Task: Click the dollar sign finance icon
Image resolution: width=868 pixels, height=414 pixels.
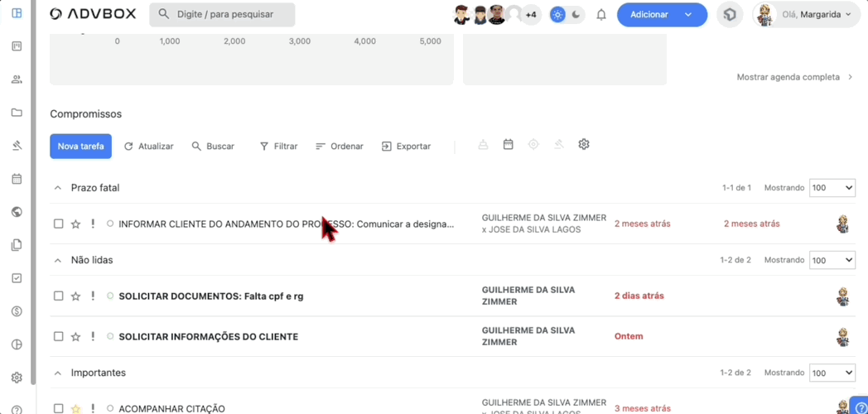Action: pos(17,311)
